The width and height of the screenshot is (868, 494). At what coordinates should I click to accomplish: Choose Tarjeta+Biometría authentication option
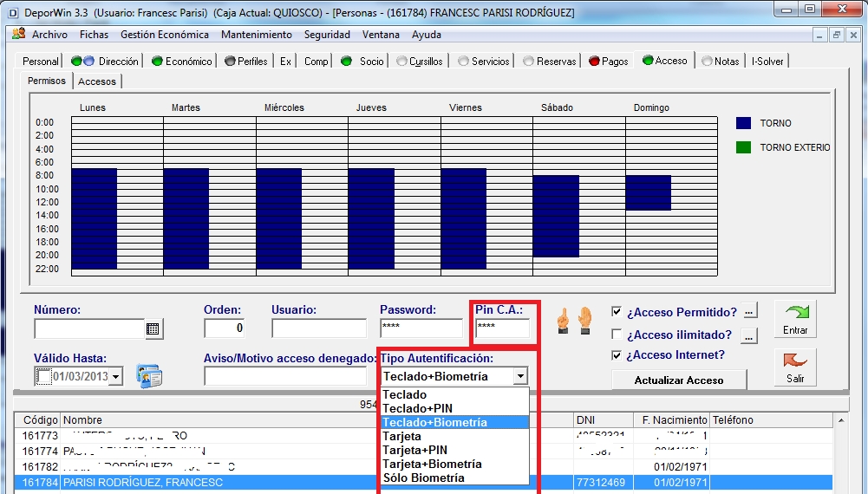(454, 464)
